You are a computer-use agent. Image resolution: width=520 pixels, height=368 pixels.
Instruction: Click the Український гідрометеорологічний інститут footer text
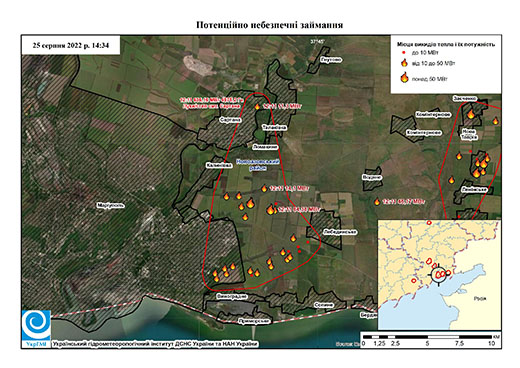point(155,344)
